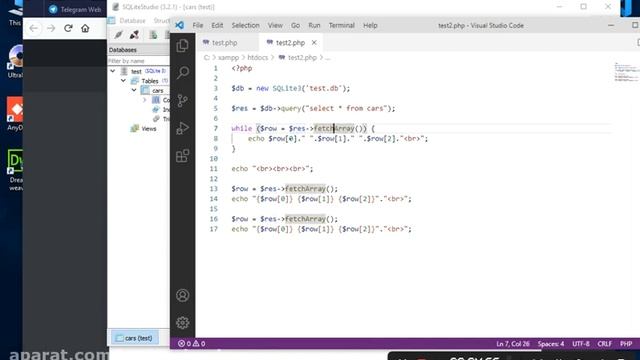Viewport: 640px width, 360px height.
Task: Open the Help menu
Action: click(370, 25)
